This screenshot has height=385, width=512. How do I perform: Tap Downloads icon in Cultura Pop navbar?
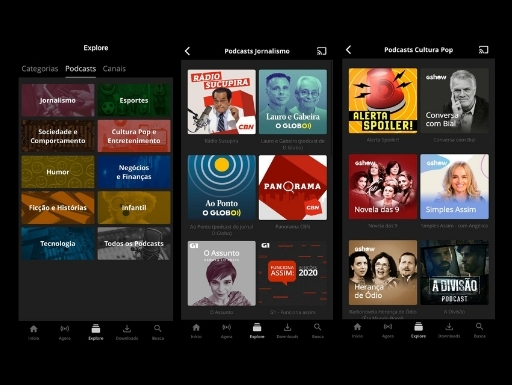coord(449,327)
